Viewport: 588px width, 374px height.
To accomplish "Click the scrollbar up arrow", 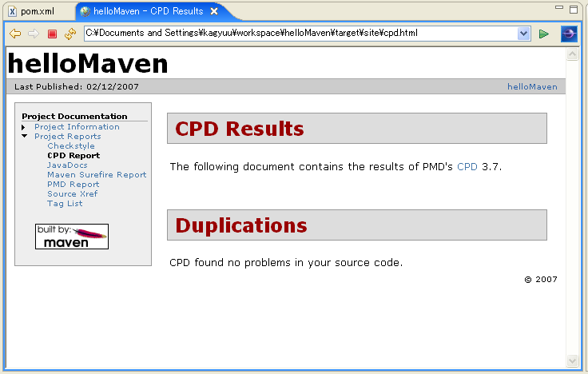I will (x=572, y=55).
